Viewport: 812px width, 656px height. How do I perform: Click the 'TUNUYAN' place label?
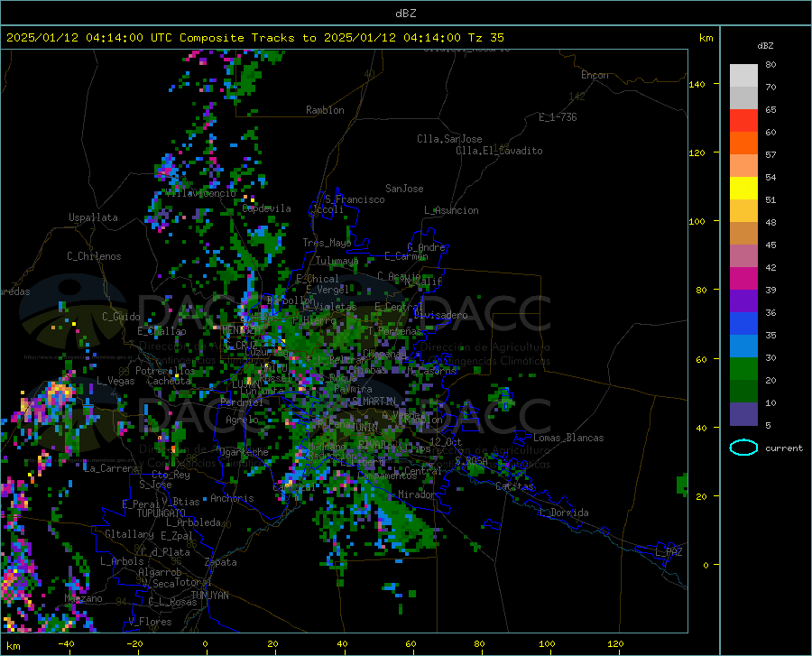click(209, 596)
